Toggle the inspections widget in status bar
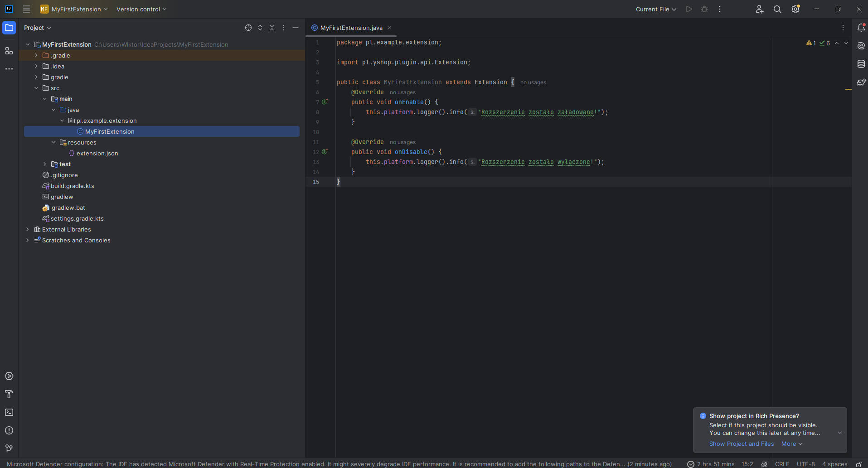 (x=764, y=464)
